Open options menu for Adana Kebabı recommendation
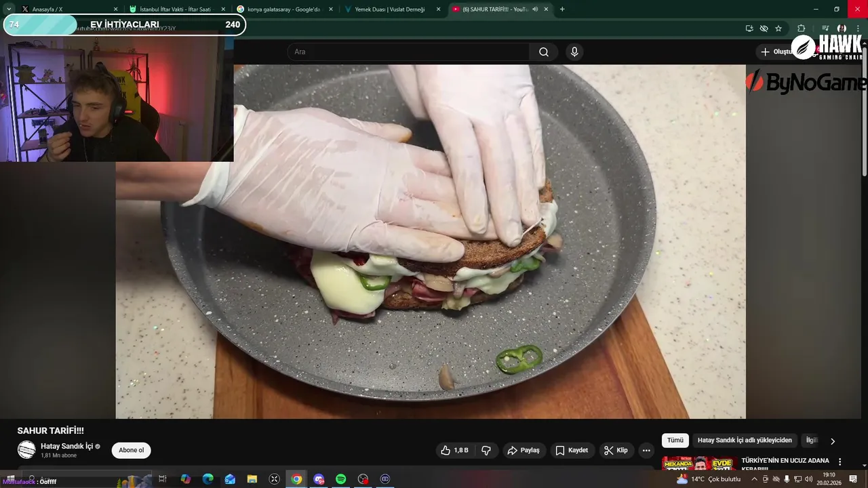Viewport: 868px width, 488px height. coord(840,462)
